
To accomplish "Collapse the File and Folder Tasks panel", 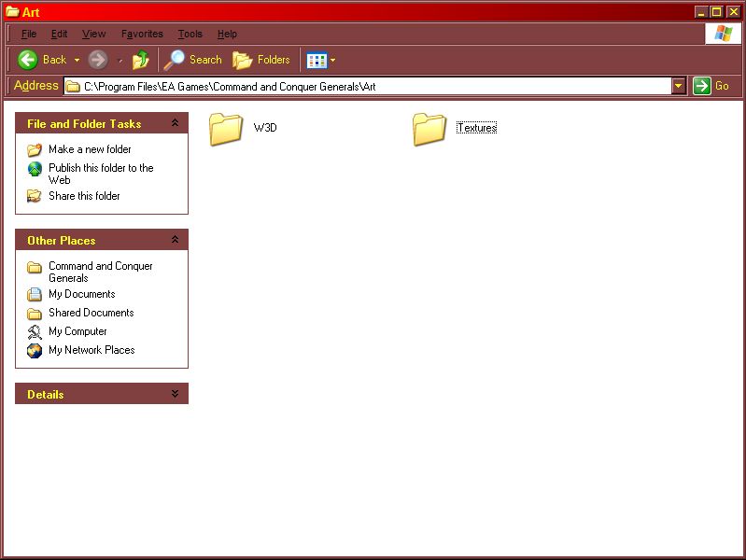I will click(x=175, y=123).
